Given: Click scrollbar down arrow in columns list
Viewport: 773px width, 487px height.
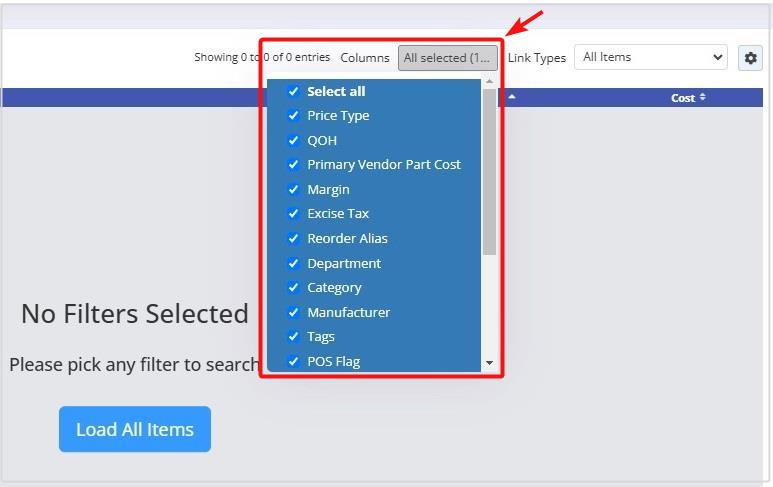Looking at the screenshot, I should (489, 363).
